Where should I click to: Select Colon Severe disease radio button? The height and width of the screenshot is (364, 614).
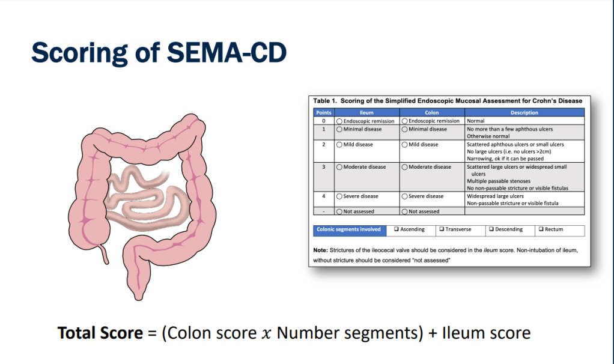404,196
